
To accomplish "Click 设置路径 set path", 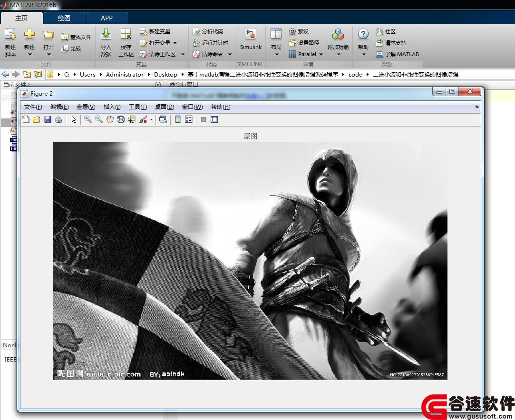I will [x=304, y=43].
